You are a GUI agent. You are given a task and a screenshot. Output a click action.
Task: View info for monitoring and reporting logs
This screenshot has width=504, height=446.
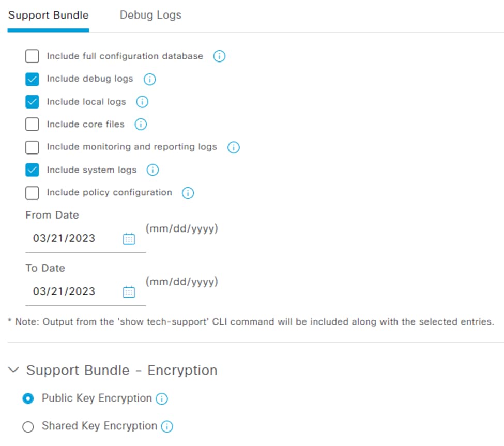(x=233, y=147)
